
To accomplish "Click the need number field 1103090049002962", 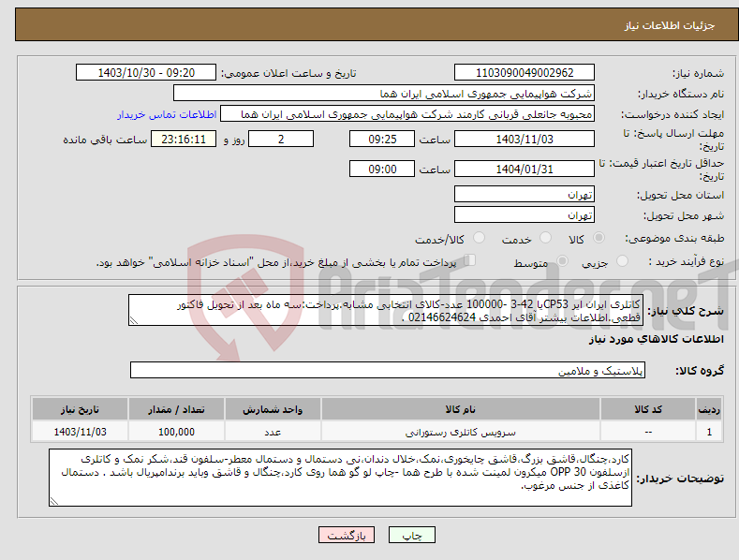I will pos(525,73).
